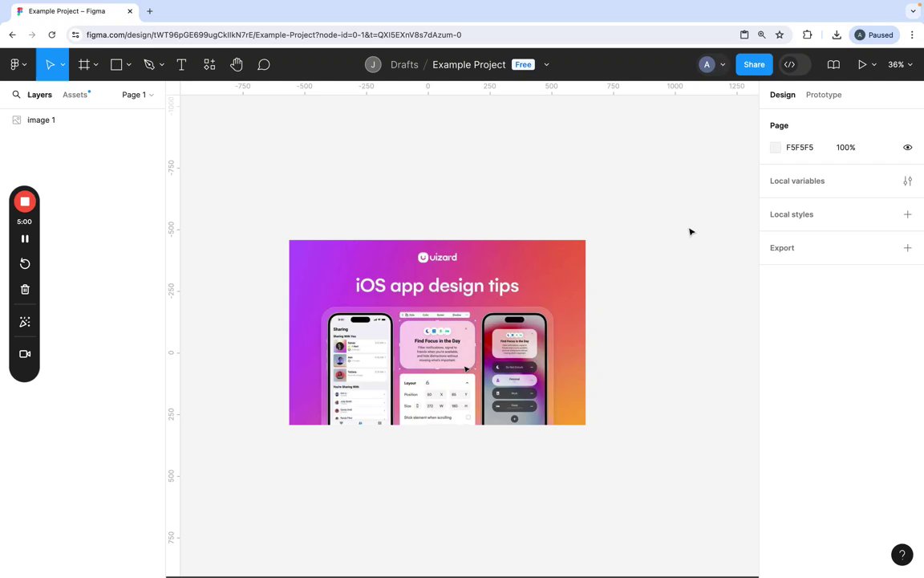Go back in browser history
The width and height of the screenshot is (924, 578).
[12, 35]
